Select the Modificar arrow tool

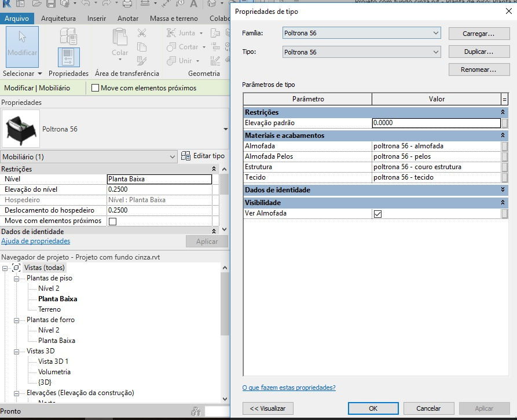tap(22, 46)
